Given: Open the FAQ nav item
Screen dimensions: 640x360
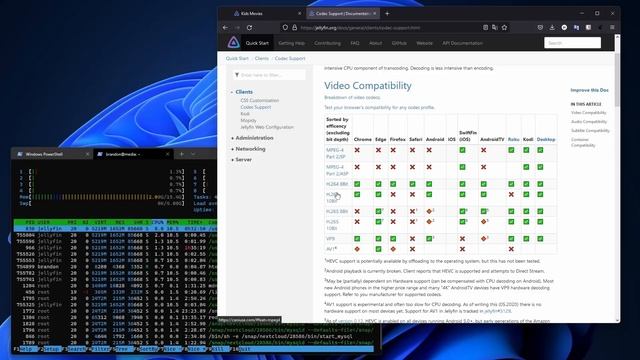Looking at the screenshot, I should 355,43.
